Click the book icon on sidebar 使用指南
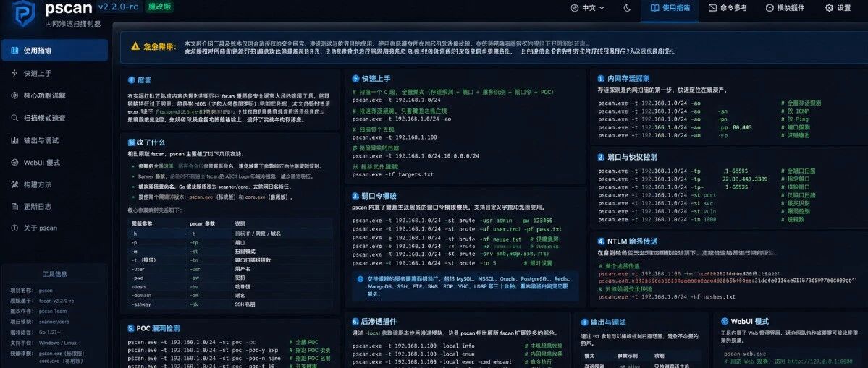The height and width of the screenshot is (368, 868). point(14,51)
